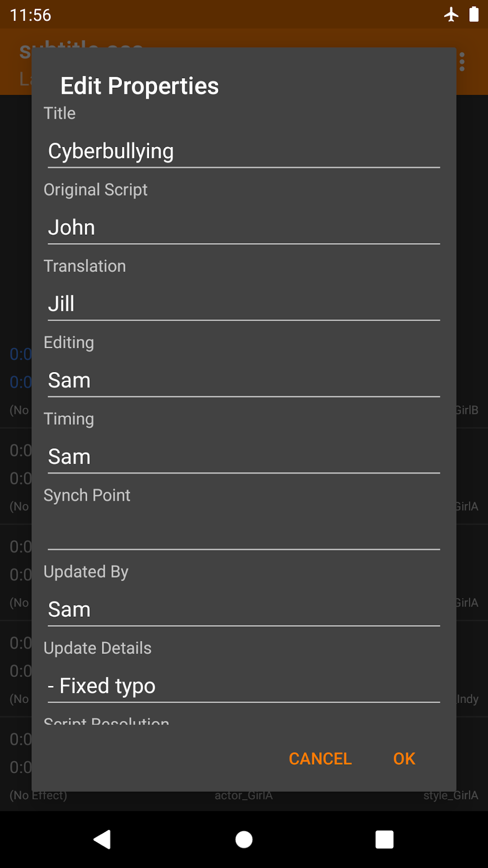Tap the airplane mode status icon
This screenshot has height=868, width=488.
click(x=451, y=15)
